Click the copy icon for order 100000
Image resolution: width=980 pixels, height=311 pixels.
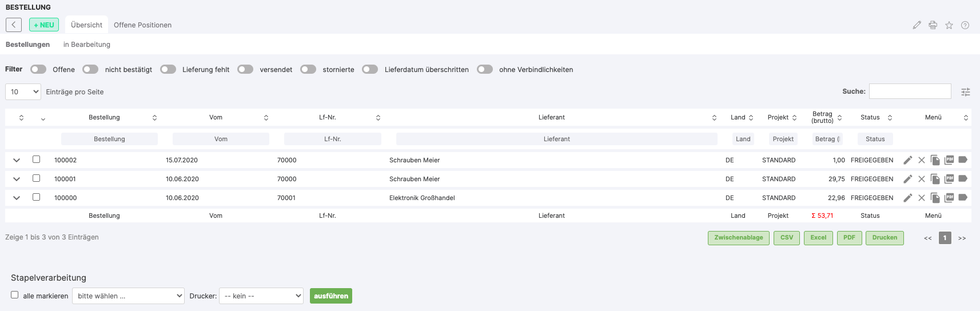pos(935,198)
